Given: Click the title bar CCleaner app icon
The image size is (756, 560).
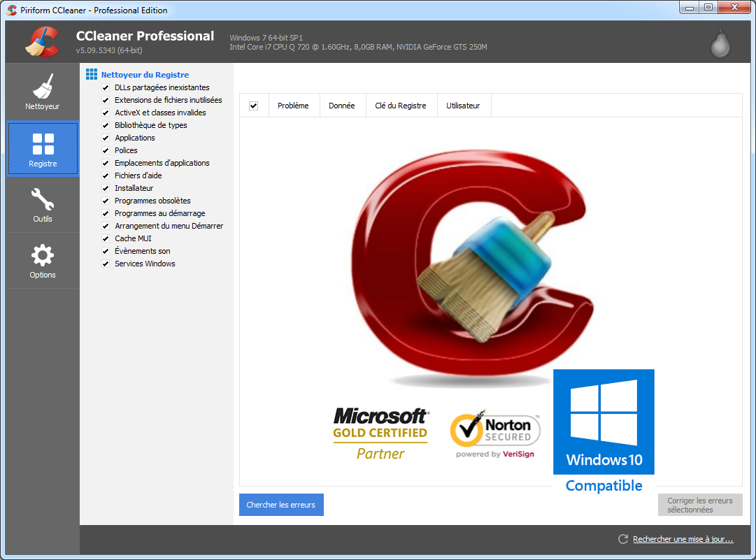Looking at the screenshot, I should point(12,10).
